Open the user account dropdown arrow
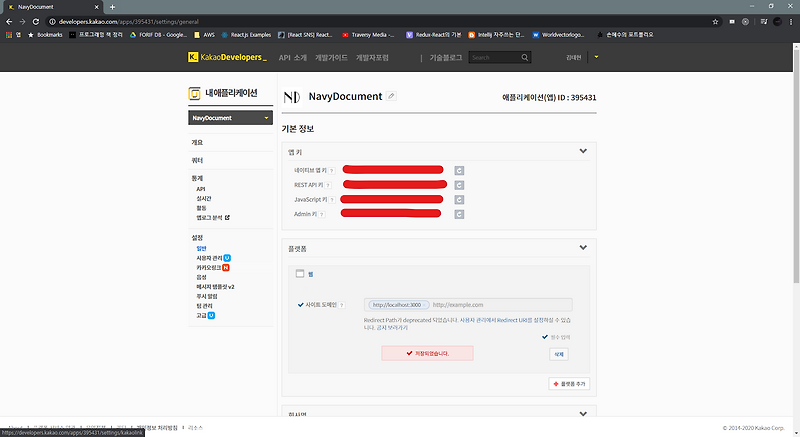Image resolution: width=800 pixels, height=437 pixels. [596, 57]
